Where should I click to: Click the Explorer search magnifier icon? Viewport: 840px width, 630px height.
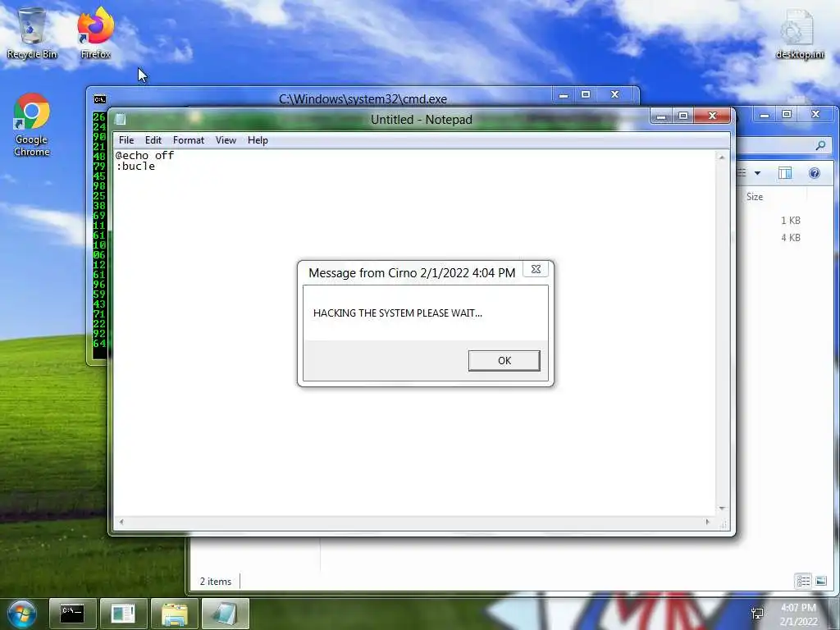pyautogui.click(x=820, y=145)
